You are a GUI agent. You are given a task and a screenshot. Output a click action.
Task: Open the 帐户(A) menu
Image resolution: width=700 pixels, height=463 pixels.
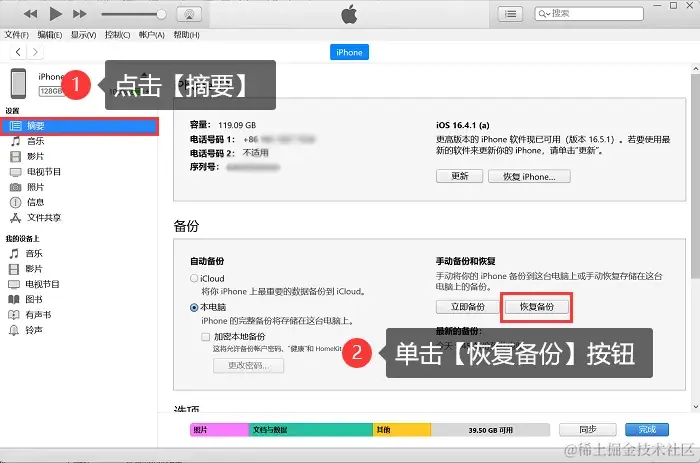(152, 35)
